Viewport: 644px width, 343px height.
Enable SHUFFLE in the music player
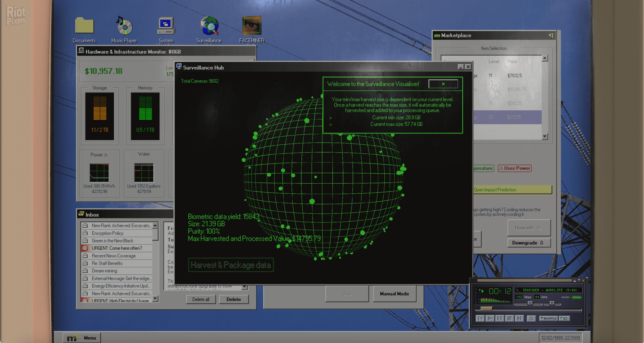(x=549, y=318)
